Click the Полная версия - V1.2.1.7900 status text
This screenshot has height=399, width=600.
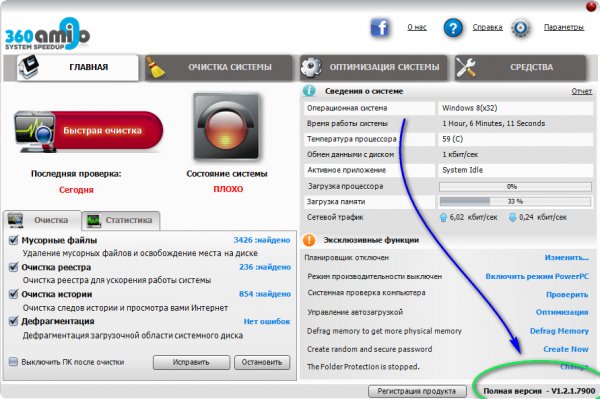tap(539, 391)
